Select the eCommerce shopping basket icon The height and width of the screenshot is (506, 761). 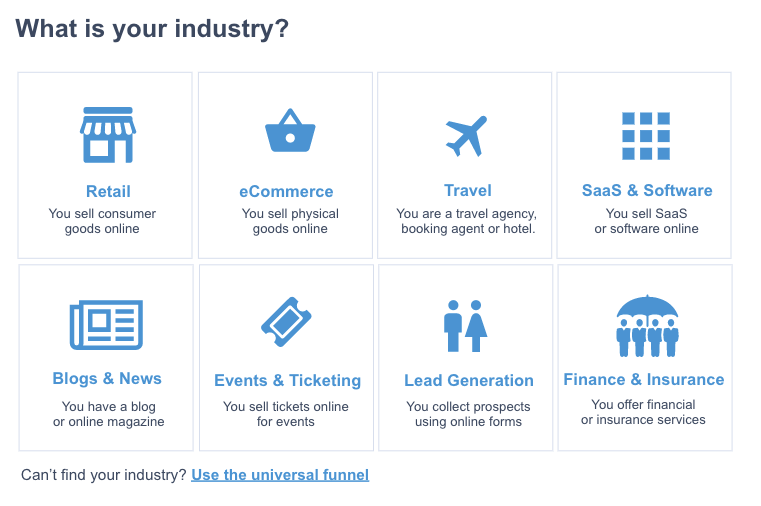[x=290, y=131]
